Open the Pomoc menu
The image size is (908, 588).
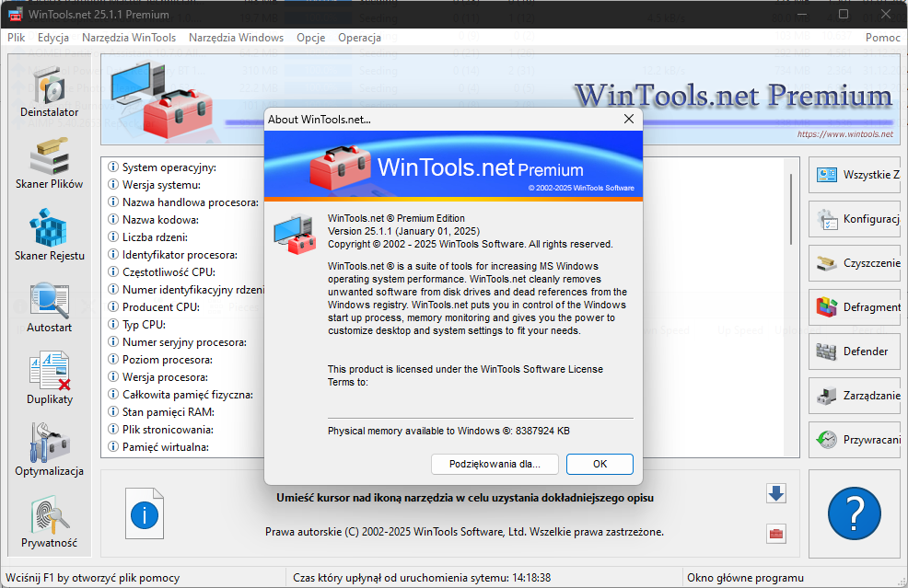883,38
